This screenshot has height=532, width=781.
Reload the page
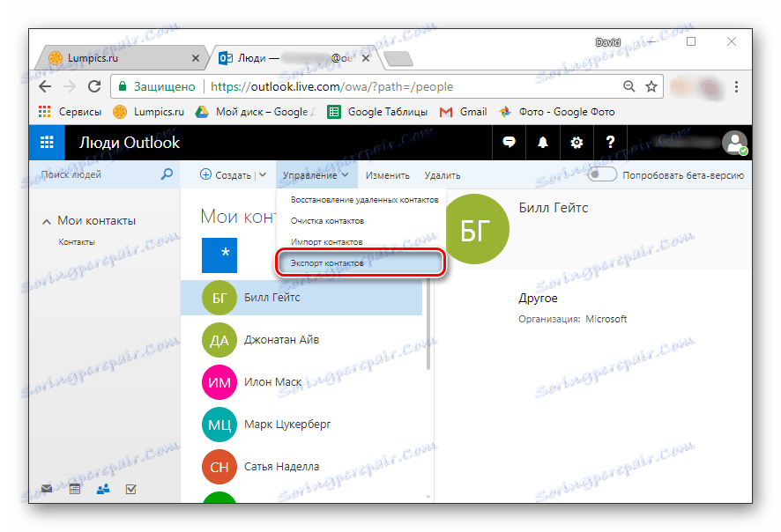coord(94,86)
